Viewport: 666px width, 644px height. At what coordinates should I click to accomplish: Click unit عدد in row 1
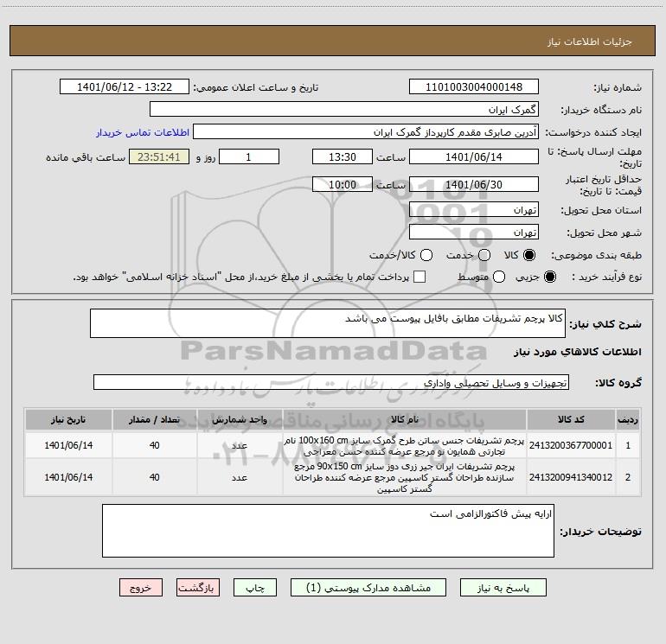point(240,445)
